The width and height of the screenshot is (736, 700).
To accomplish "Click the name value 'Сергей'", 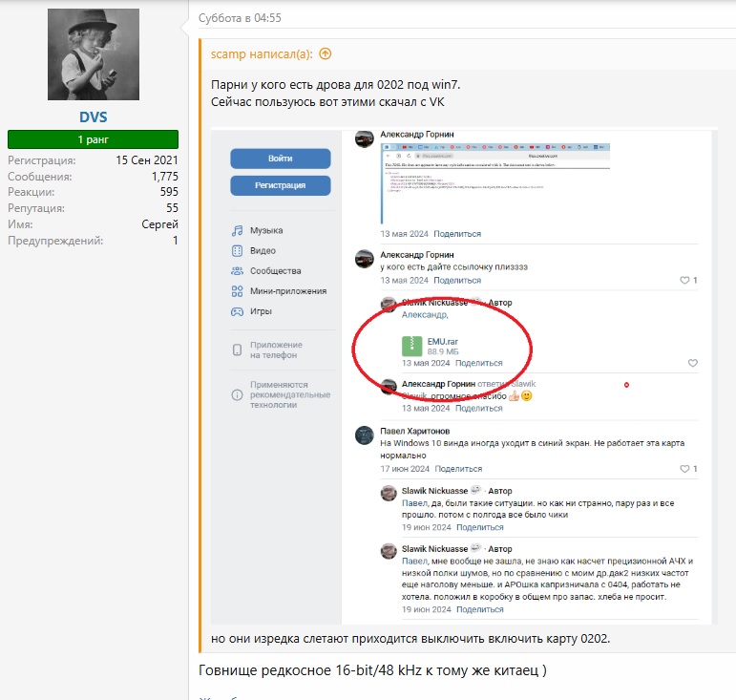I will pyautogui.click(x=160, y=224).
